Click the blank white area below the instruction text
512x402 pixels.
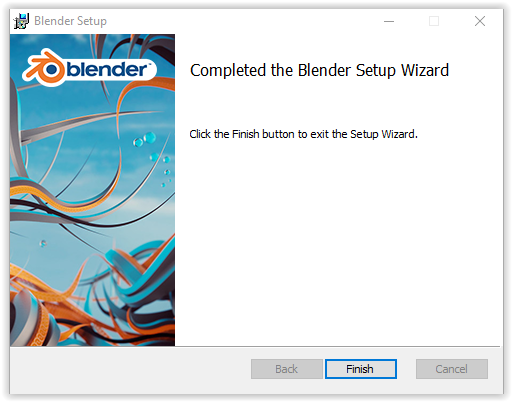pos(338,240)
